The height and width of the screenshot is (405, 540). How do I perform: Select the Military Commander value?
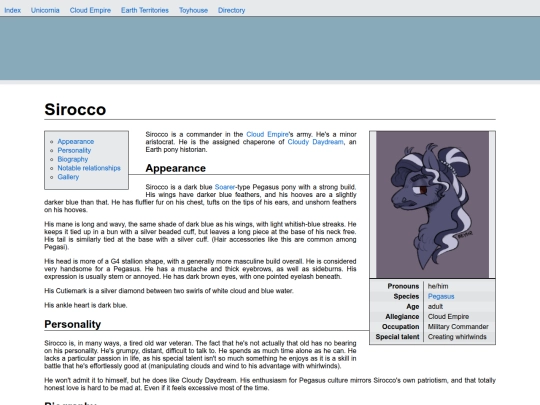pos(458,326)
